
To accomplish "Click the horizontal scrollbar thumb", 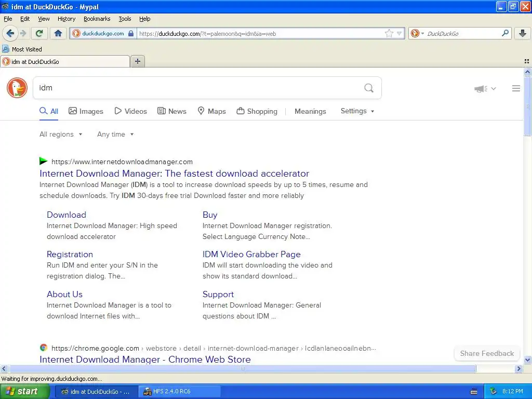I will 242,368.
